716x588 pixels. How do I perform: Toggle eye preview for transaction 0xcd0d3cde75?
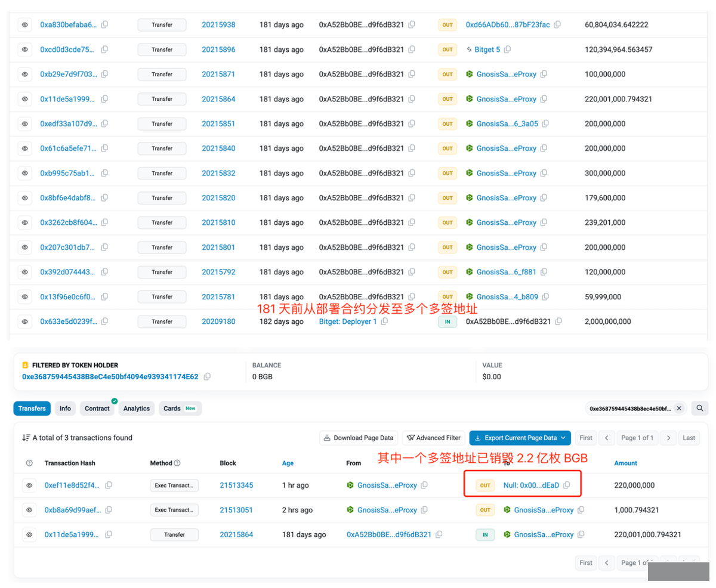pyautogui.click(x=25, y=49)
